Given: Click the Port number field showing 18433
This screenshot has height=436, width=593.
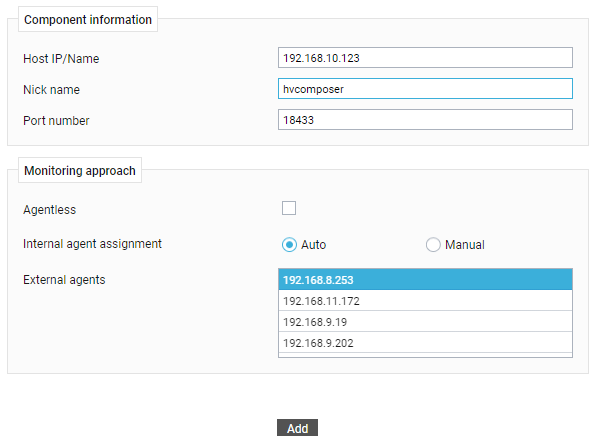Looking at the screenshot, I should pyautogui.click(x=425, y=120).
